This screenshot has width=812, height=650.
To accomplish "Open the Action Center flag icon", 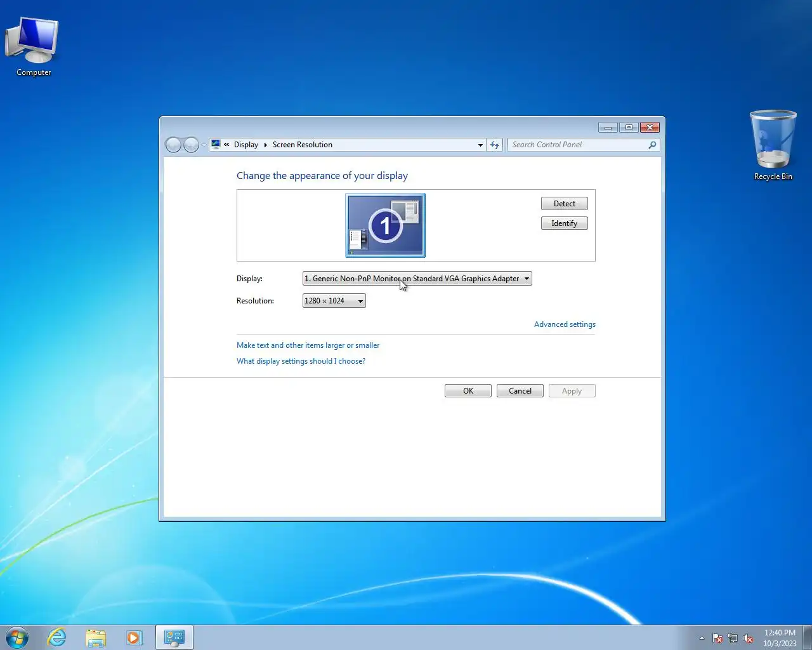I will [x=717, y=638].
